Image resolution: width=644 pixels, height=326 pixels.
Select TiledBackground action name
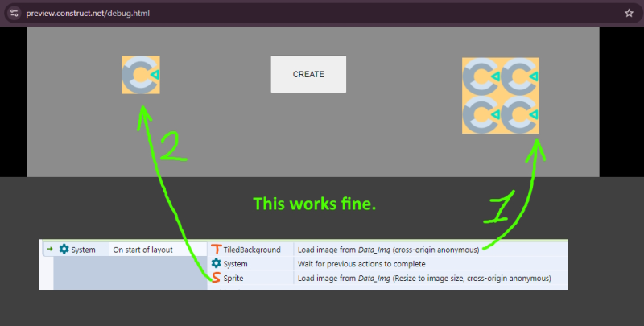click(x=252, y=250)
